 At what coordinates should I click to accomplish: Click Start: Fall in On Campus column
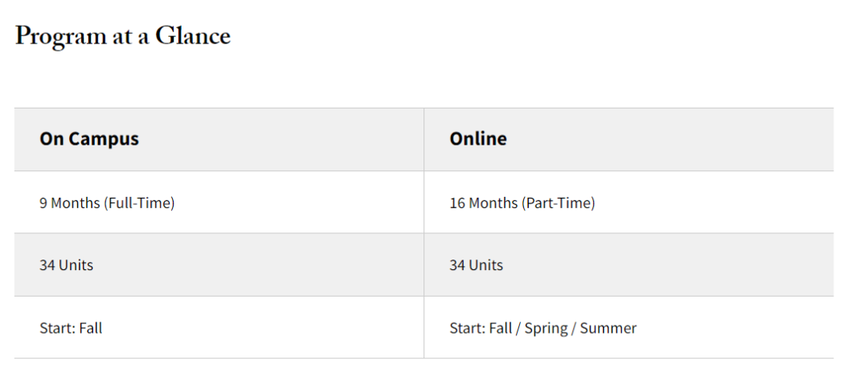[71, 328]
